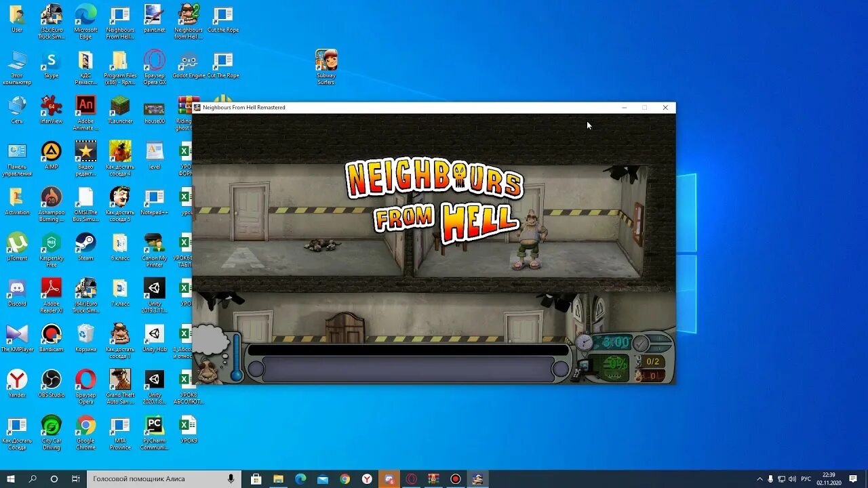
Task: Select the OBS Studio desktop icon
Action: tap(51, 384)
